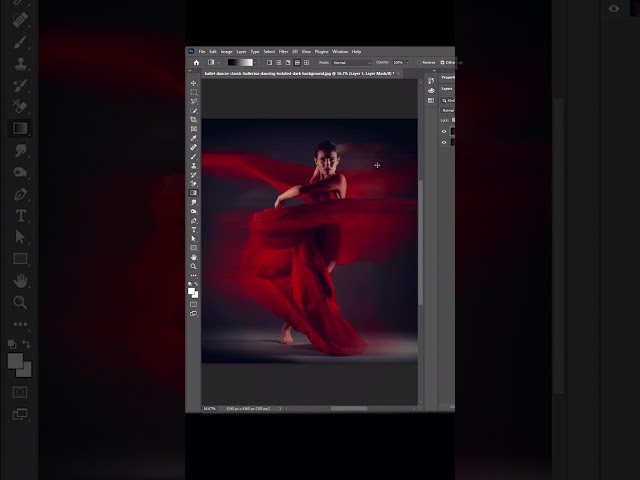Image resolution: width=640 pixels, height=480 pixels.
Task: Click the foreground color swatch
Action: pos(191,291)
